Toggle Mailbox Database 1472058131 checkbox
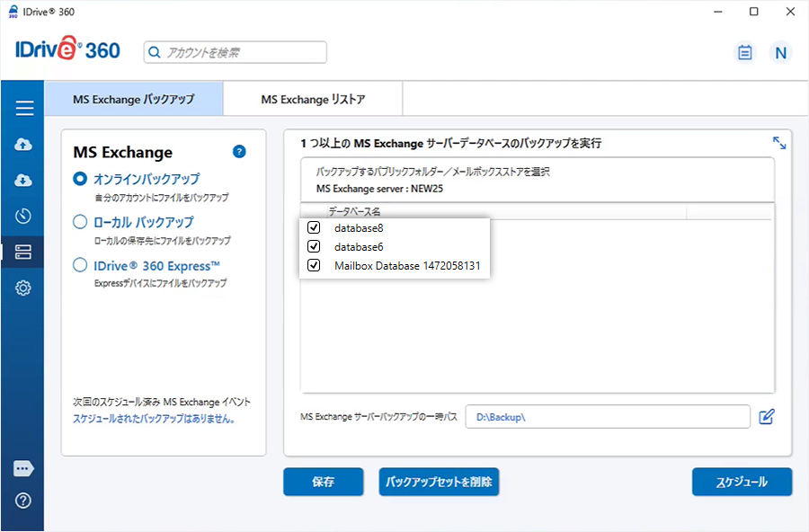This screenshot has height=532, width=809. pyautogui.click(x=314, y=265)
